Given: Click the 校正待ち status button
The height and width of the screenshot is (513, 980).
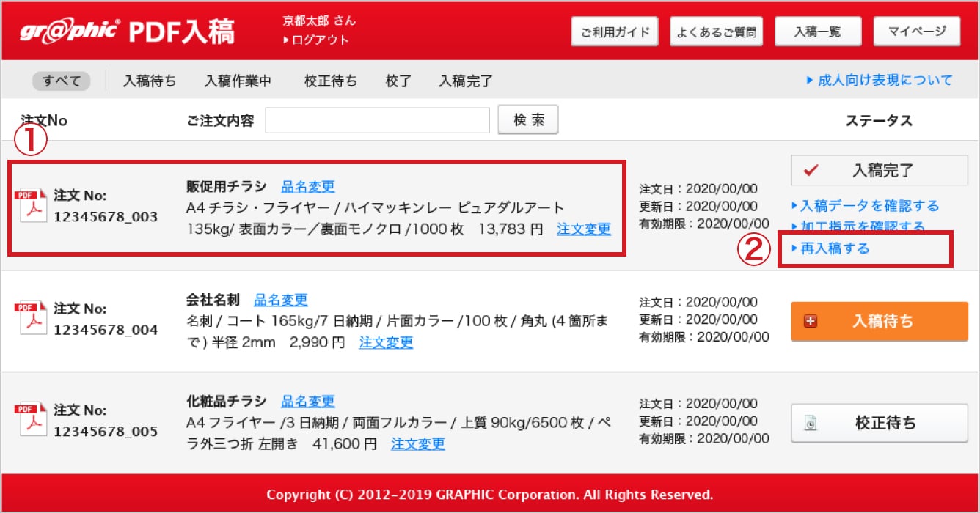Looking at the screenshot, I should point(879,423).
